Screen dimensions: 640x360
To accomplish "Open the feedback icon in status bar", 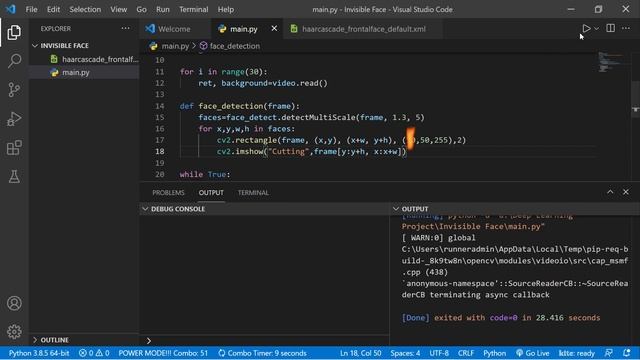I will (609, 353).
